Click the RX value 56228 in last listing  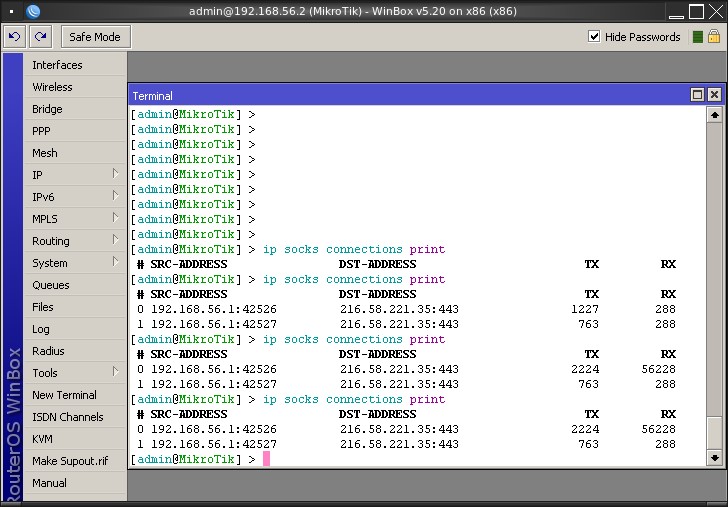[x=658, y=429]
